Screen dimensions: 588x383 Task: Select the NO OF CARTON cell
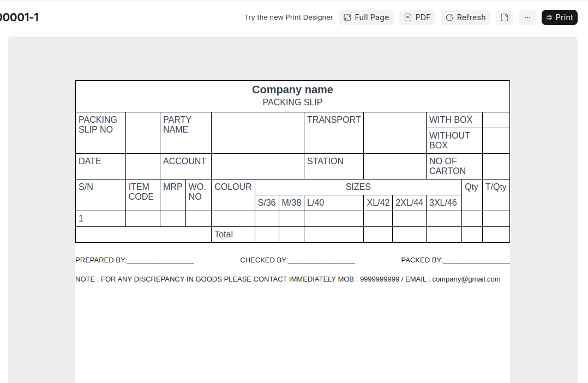tap(453, 166)
